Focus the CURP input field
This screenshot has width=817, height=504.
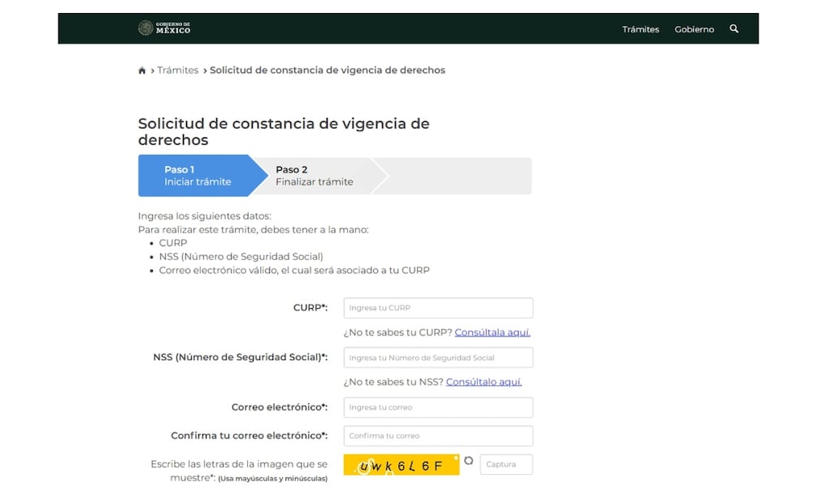pos(438,308)
